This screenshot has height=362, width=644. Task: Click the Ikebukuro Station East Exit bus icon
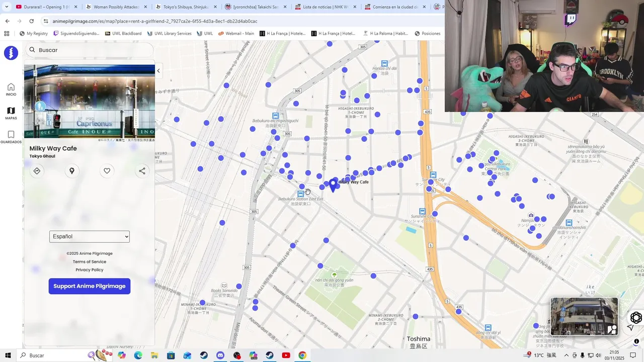[301, 194]
